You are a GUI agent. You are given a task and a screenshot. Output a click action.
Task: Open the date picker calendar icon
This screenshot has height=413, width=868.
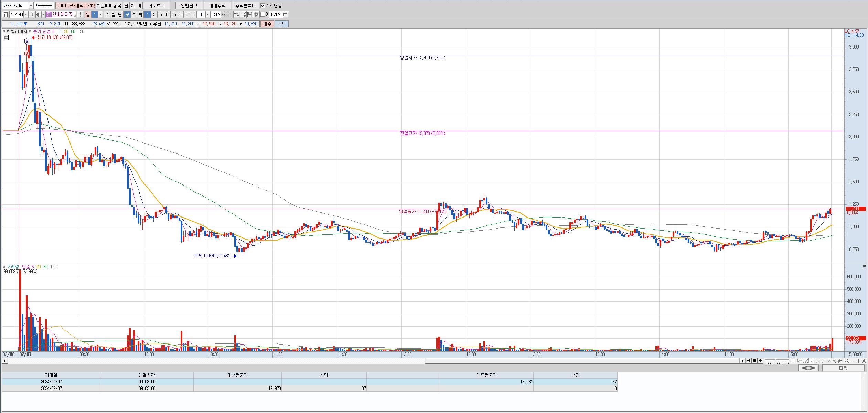286,14
